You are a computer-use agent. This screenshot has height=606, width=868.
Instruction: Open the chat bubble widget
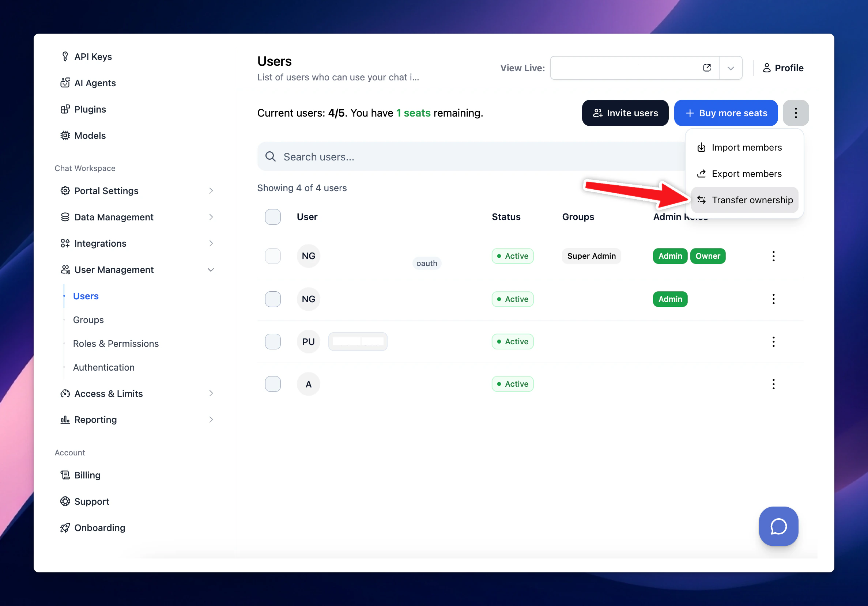(778, 526)
